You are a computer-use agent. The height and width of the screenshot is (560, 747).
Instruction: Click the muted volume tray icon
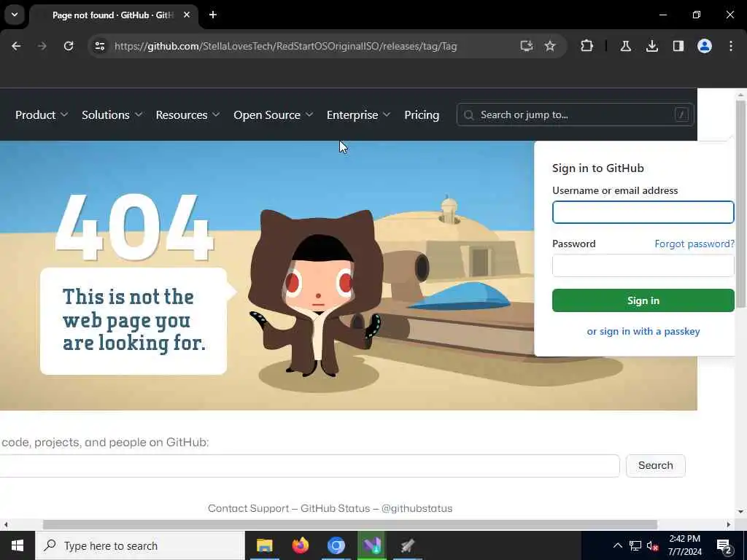[x=653, y=546]
